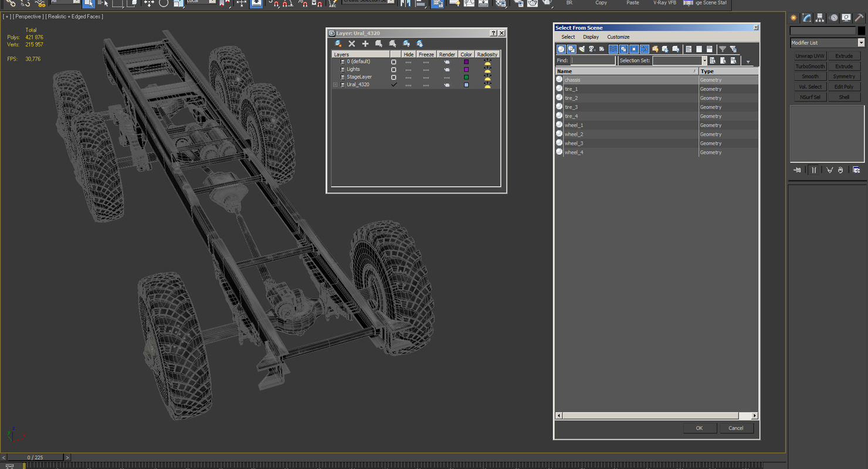Toggle Display Shapes filter in Select From Scene
Image resolution: width=868 pixels, height=469 pixels.
(x=572, y=49)
